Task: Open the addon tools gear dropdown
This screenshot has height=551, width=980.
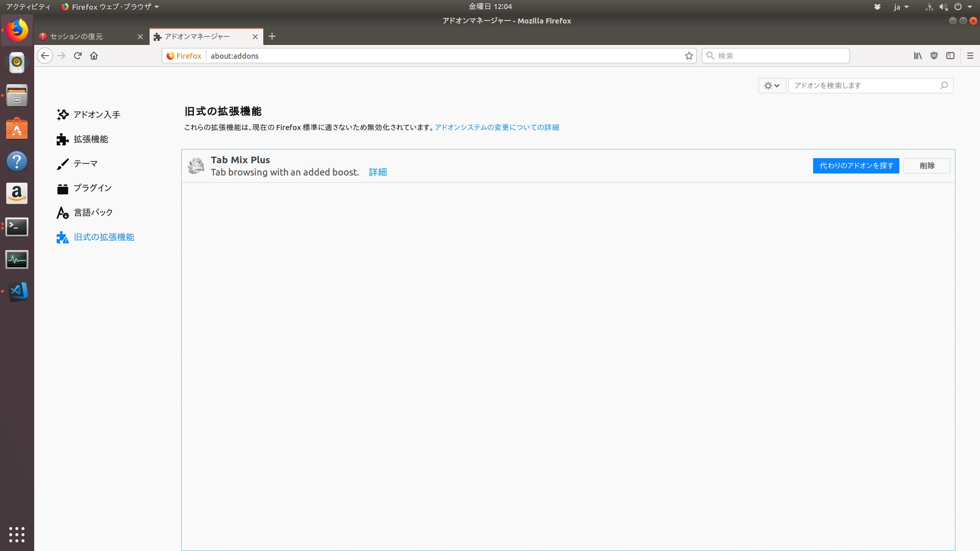Action: (772, 86)
